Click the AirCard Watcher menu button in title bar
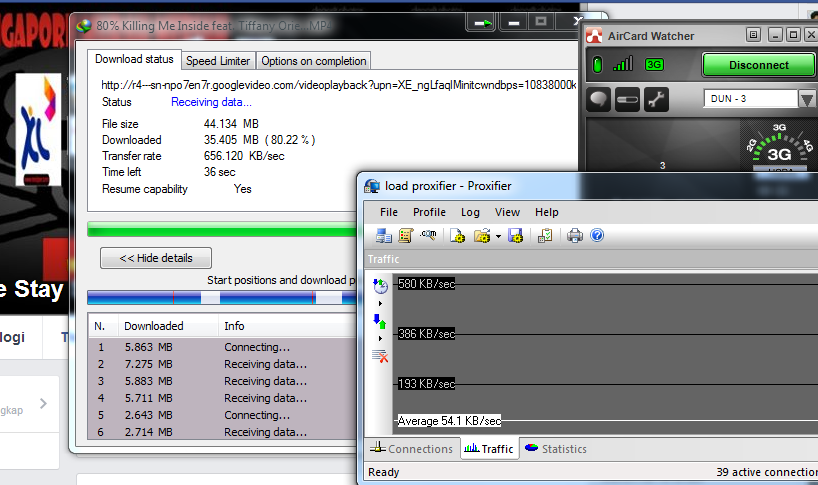The image size is (818, 485). tap(753, 35)
